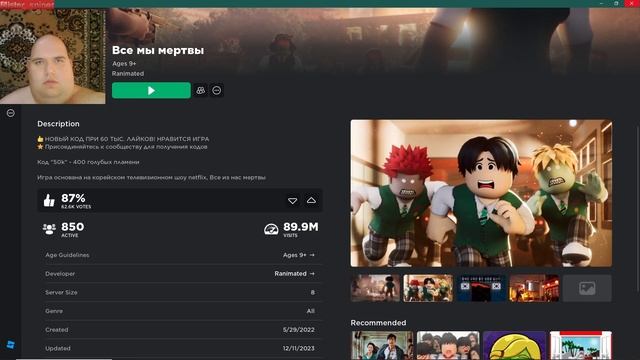Select the third thumbnail with Korean flags

(481, 288)
